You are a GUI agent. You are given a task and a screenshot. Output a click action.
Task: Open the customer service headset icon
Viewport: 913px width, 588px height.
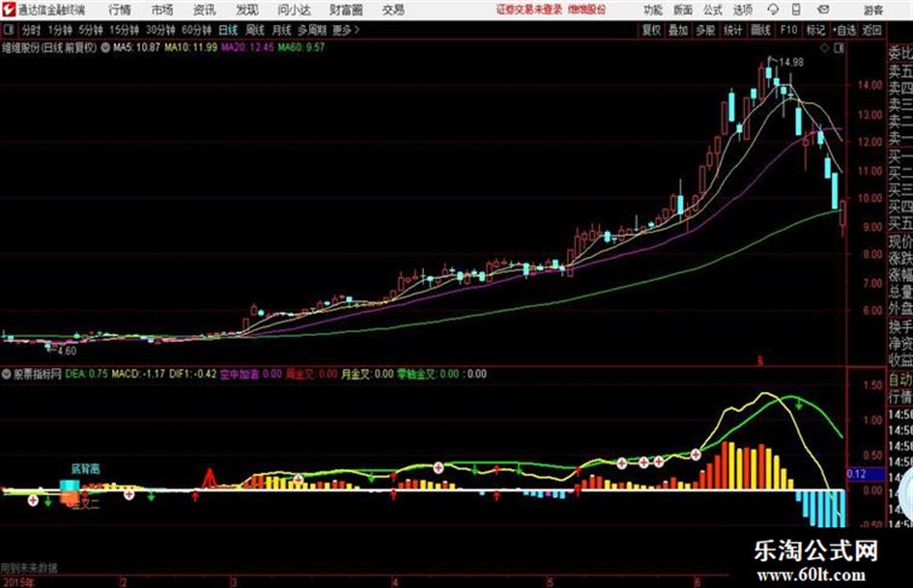click(773, 10)
